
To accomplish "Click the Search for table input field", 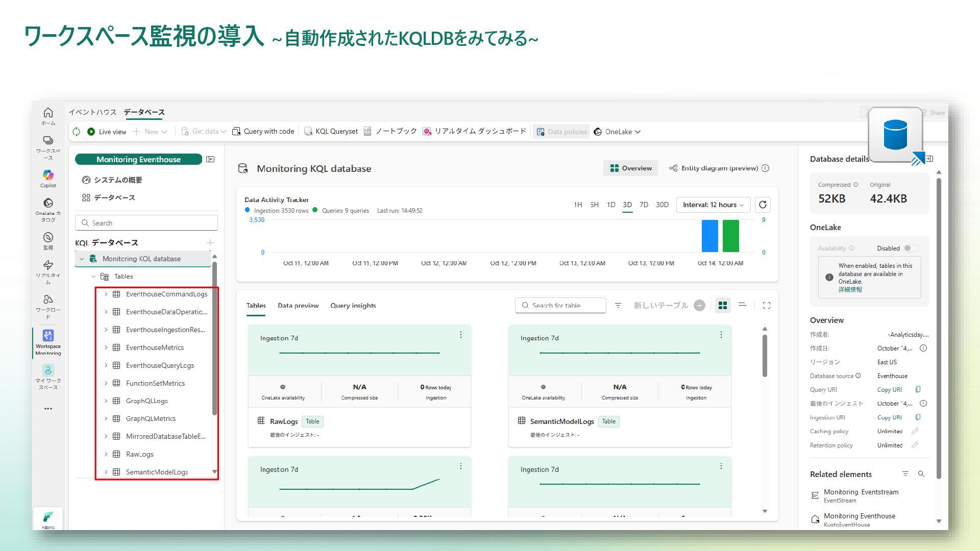I will [x=560, y=305].
